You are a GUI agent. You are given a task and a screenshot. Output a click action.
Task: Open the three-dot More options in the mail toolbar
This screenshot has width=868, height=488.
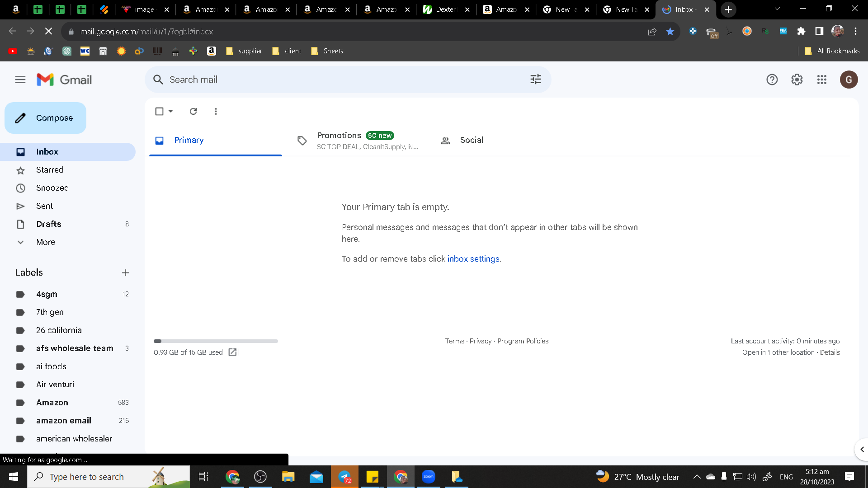coord(216,111)
